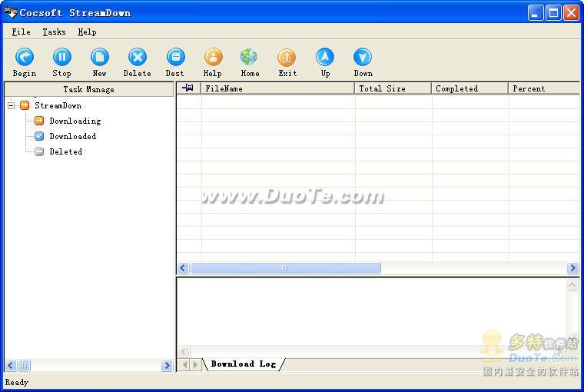Sort by the Completed column header
Image resolution: width=584 pixels, height=392 pixels.
coord(470,88)
